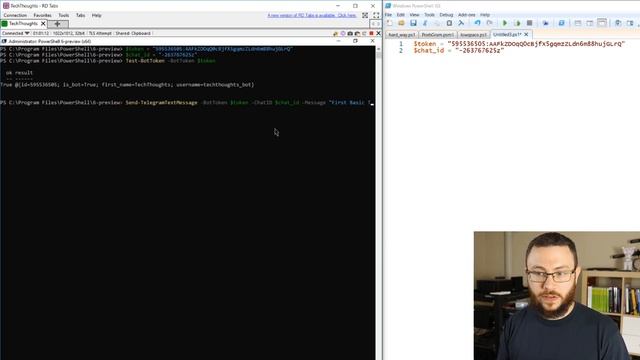Screen dimensions: 640x360
Task: Open Tabs menu in RD Tabs
Action: coord(80,16)
